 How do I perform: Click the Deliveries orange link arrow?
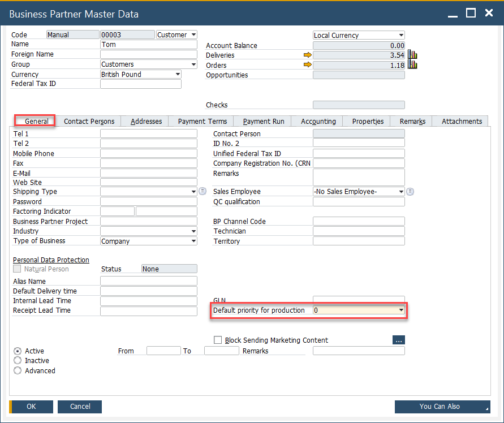click(x=307, y=55)
